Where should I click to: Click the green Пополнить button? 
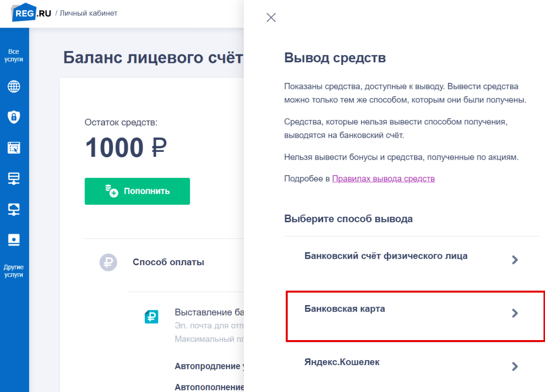pyautogui.click(x=137, y=191)
